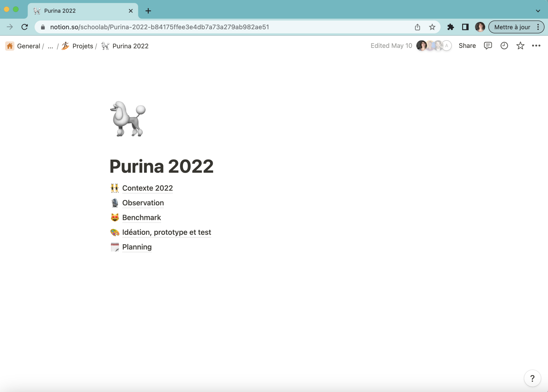Add Purina 2022 page to favorites
This screenshot has height=392, width=548.
(520, 46)
